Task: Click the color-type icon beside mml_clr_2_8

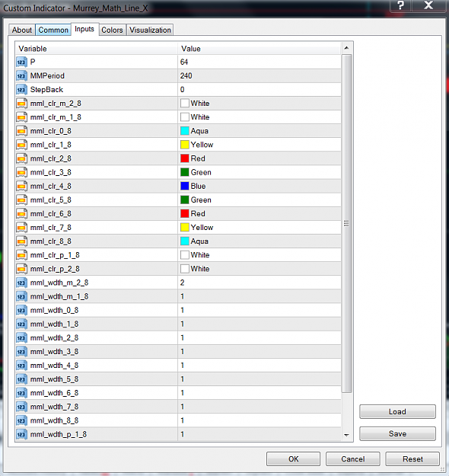Action: [21, 158]
